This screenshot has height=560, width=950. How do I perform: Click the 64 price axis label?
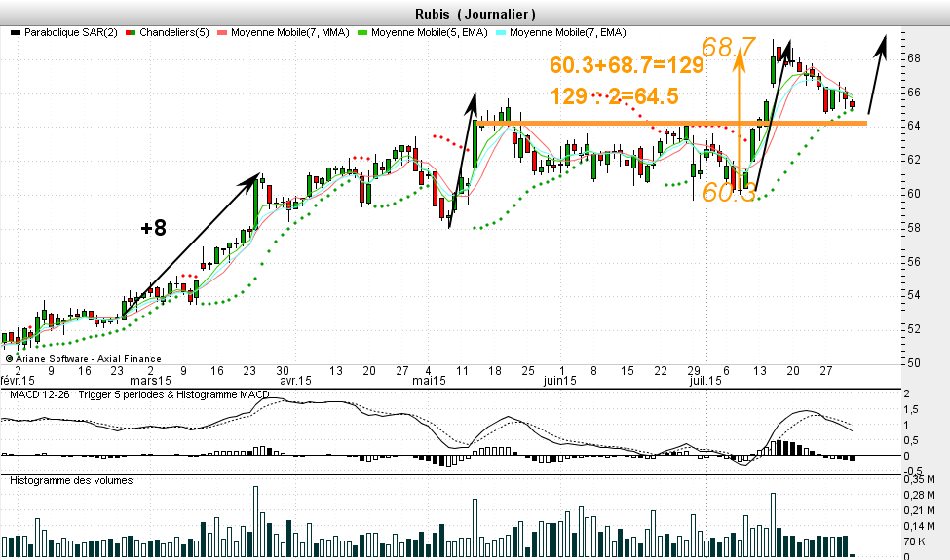point(914,126)
